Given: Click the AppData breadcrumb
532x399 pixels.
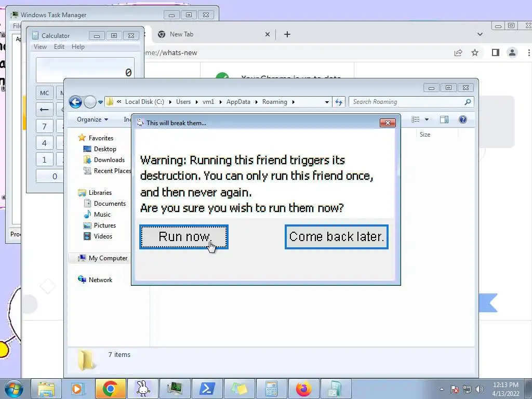Looking at the screenshot, I should pyautogui.click(x=238, y=102).
